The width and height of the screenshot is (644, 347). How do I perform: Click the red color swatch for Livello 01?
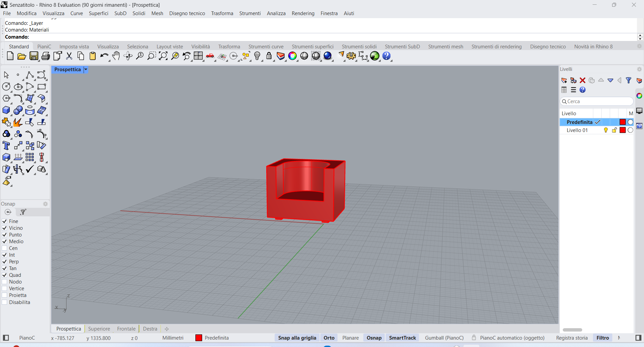pos(623,130)
